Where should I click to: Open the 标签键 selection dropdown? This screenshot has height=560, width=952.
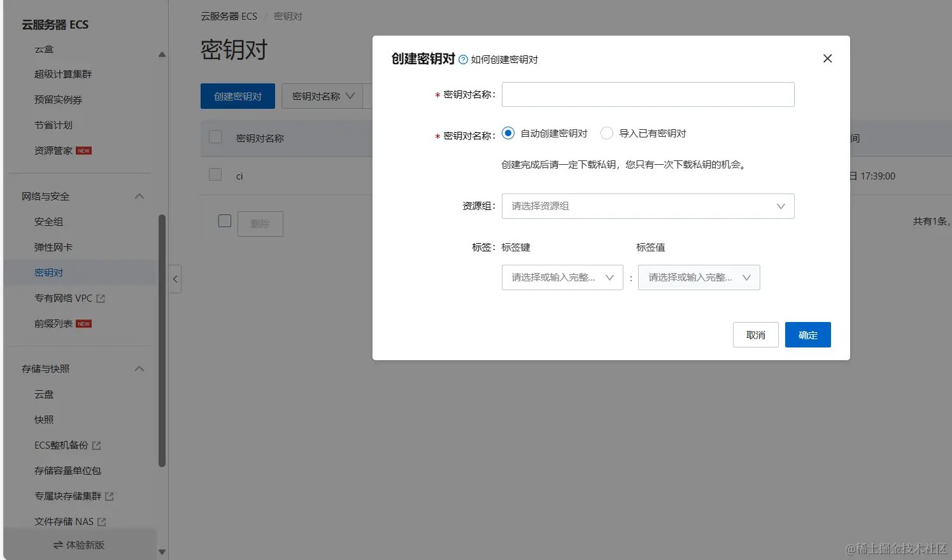coord(562,277)
